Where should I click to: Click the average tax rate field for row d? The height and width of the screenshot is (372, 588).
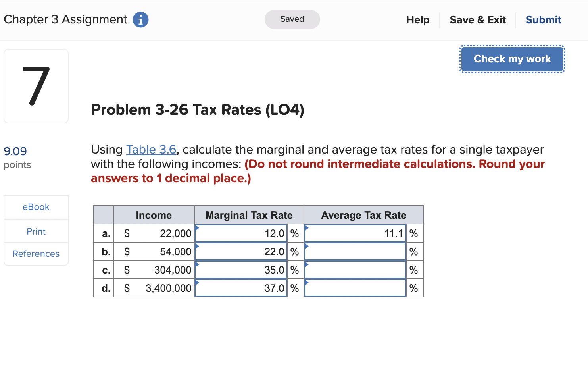click(x=355, y=287)
